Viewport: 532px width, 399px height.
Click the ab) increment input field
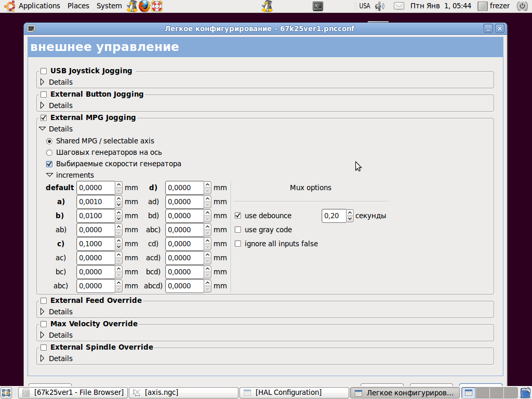[x=96, y=230]
